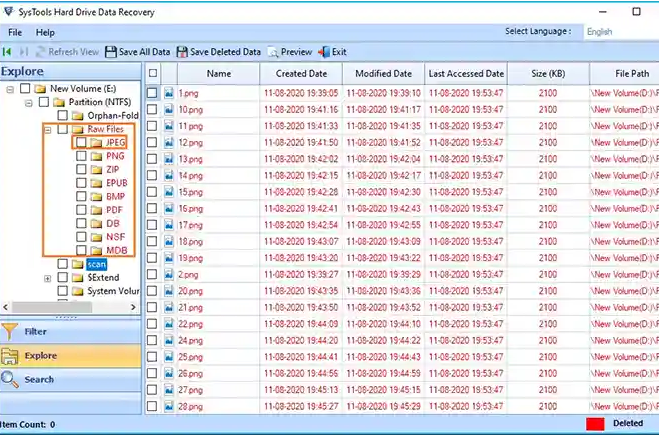Viewport: 659px width, 435px height.
Task: Open the File menu
Action: pos(15,33)
